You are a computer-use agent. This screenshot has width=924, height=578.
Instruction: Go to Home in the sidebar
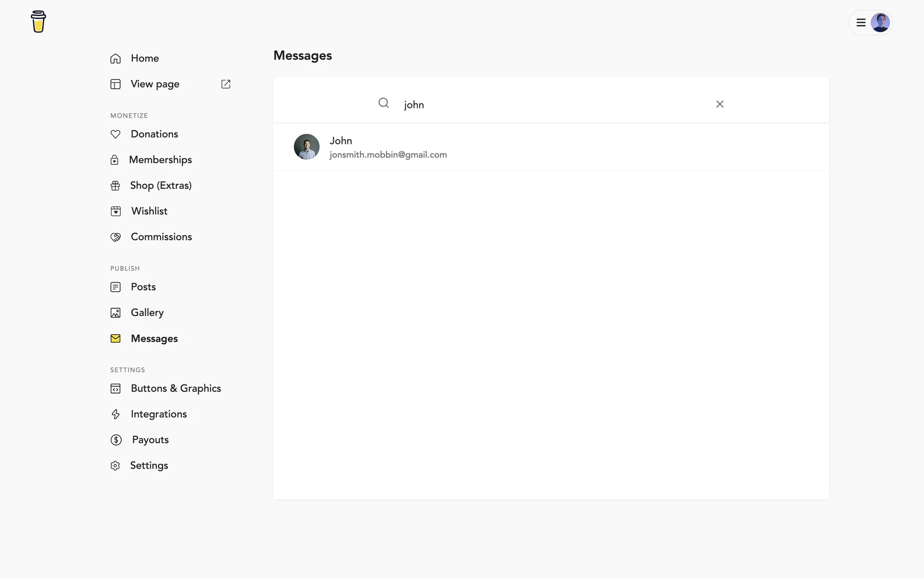144,58
